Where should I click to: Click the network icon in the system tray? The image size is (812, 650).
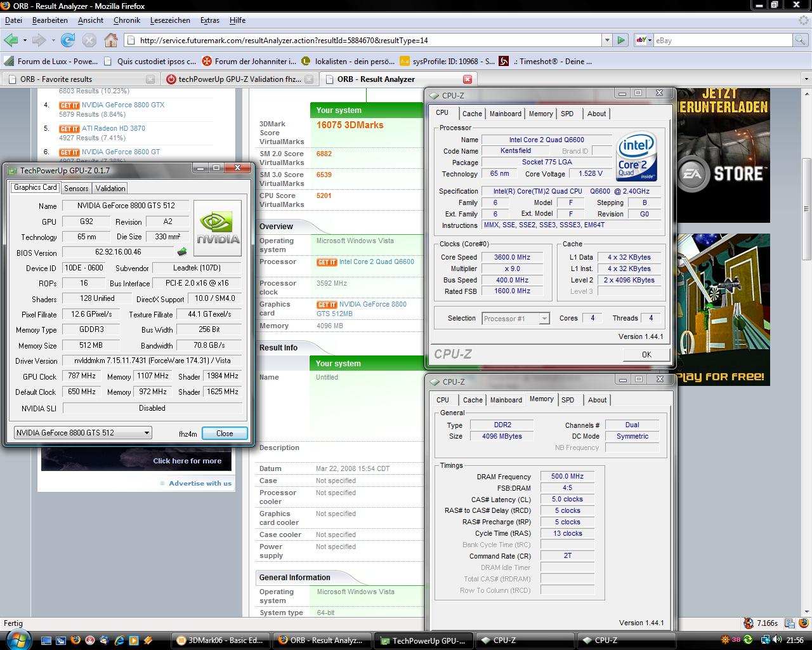pyautogui.click(x=765, y=640)
